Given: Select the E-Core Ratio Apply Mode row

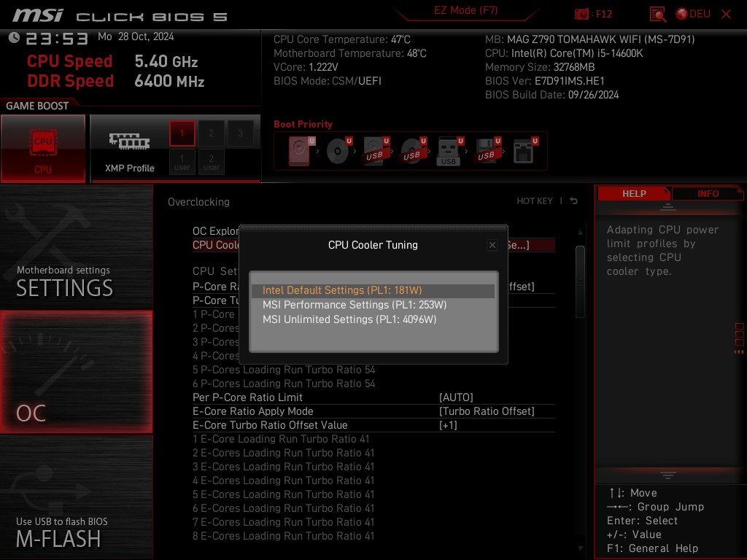Looking at the screenshot, I should 373,411.
